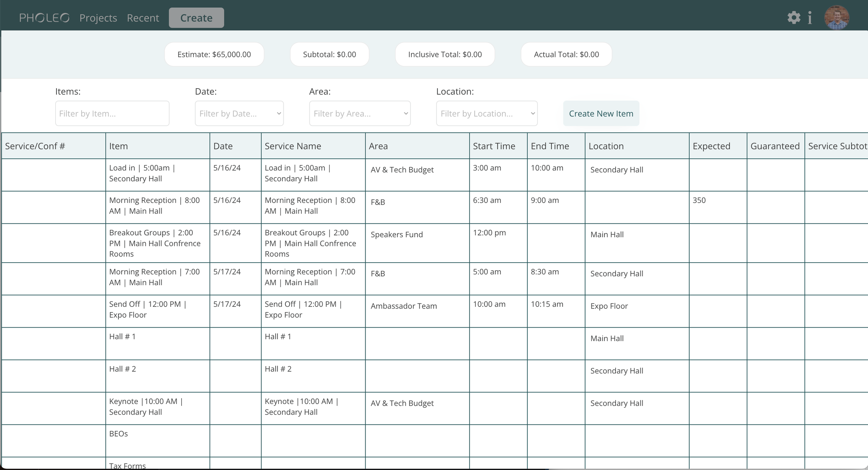The height and width of the screenshot is (470, 868).
Task: Click the Area column header
Action: pyautogui.click(x=417, y=146)
